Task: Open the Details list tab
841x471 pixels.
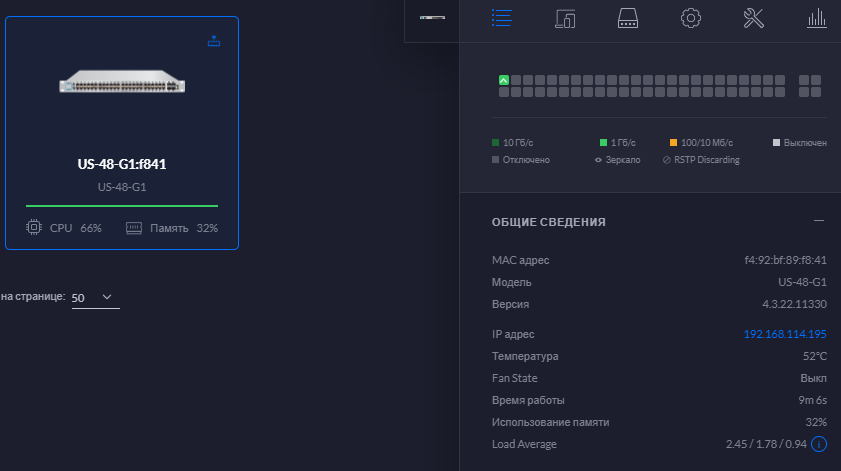Action: coord(501,18)
